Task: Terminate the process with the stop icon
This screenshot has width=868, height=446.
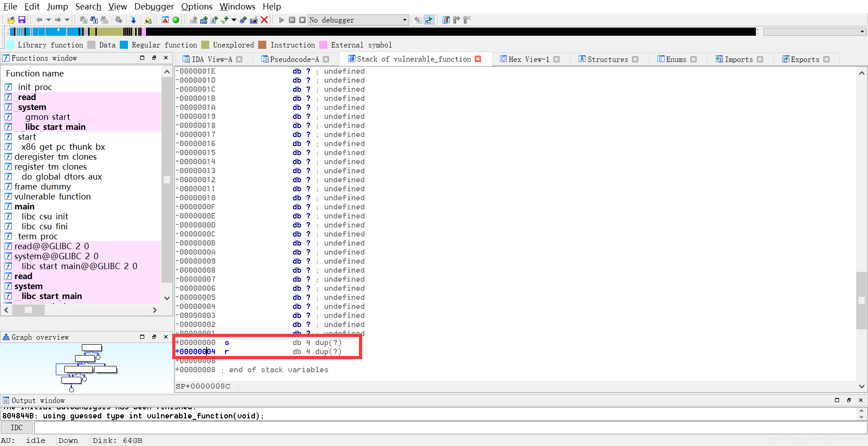Action: point(302,20)
